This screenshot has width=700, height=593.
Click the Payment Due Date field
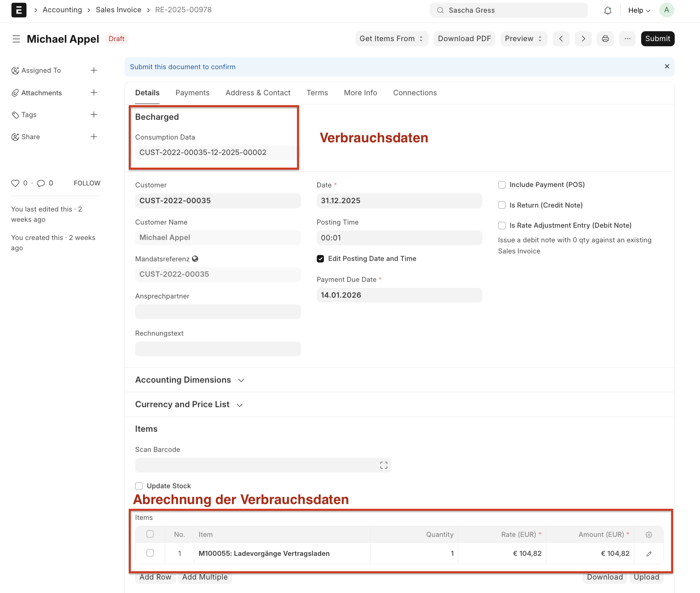point(399,295)
